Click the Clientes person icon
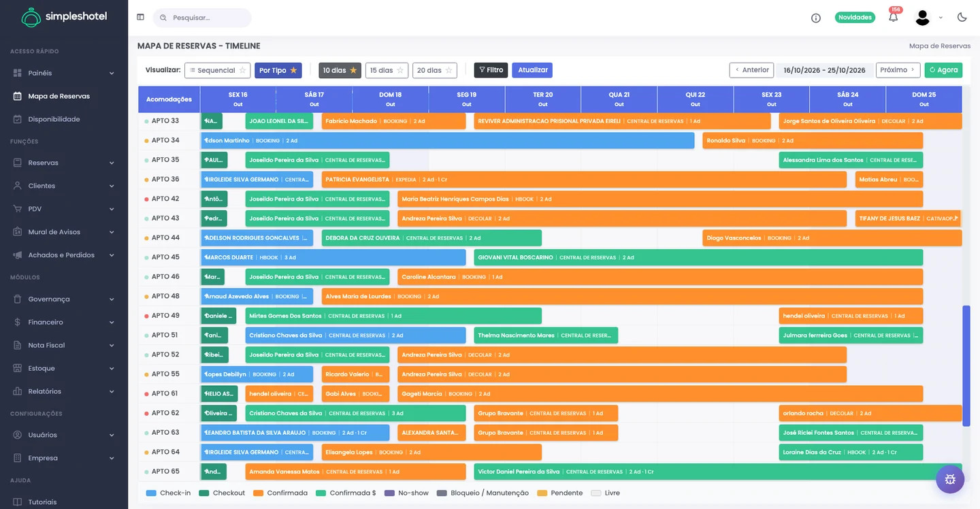This screenshot has height=509, width=980. pyautogui.click(x=17, y=186)
